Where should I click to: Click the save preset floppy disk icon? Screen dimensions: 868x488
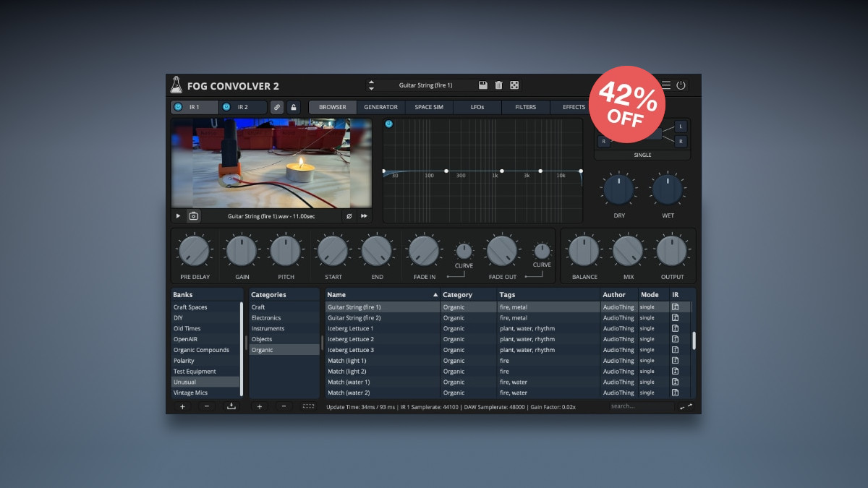point(483,85)
